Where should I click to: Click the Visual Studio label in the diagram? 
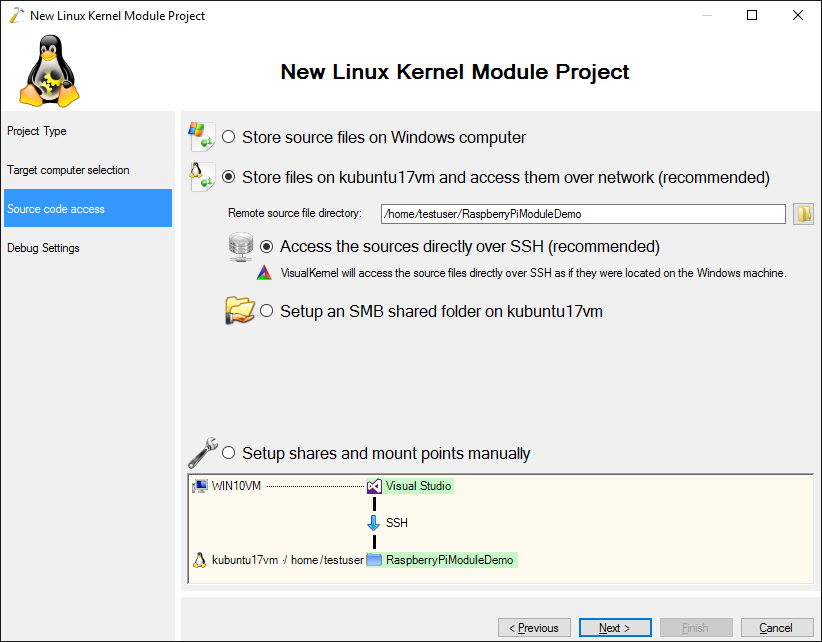(418, 486)
